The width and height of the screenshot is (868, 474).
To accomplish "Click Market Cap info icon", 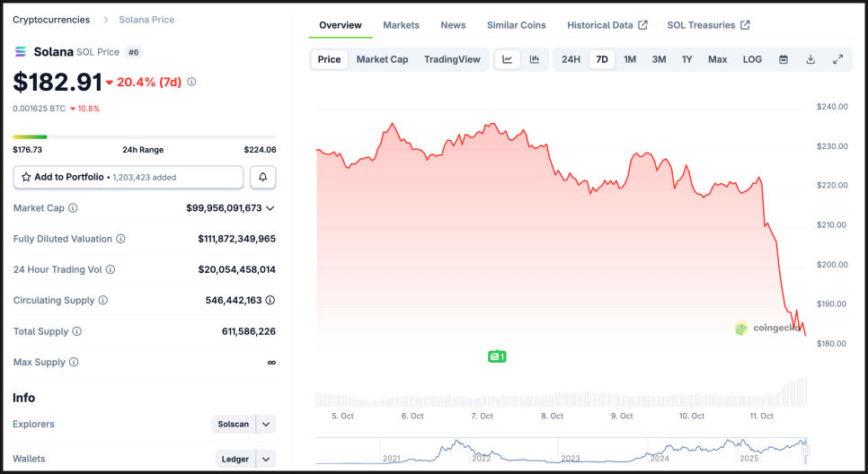I will click(x=73, y=208).
